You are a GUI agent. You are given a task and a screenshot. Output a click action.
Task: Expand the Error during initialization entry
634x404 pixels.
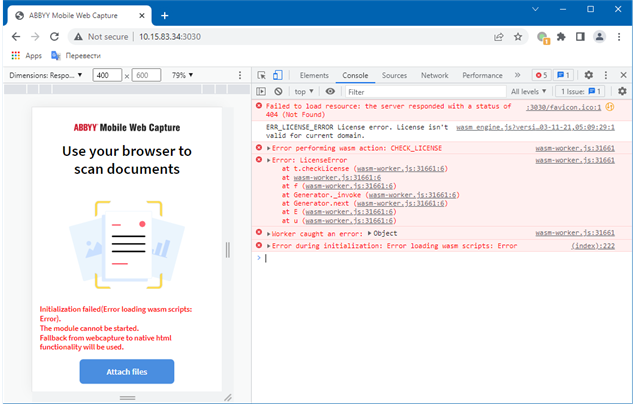coord(268,246)
